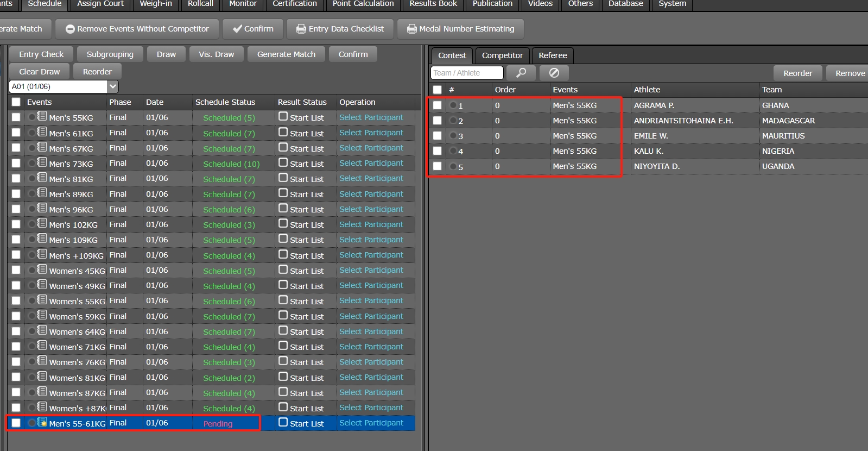Toggle select-all checkbox in Events header
868x451 pixels.
point(16,102)
